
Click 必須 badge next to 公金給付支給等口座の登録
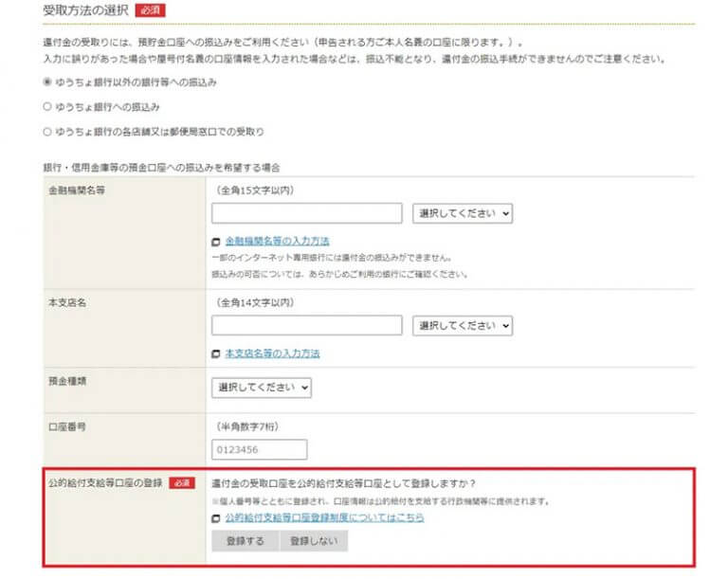[x=182, y=483]
